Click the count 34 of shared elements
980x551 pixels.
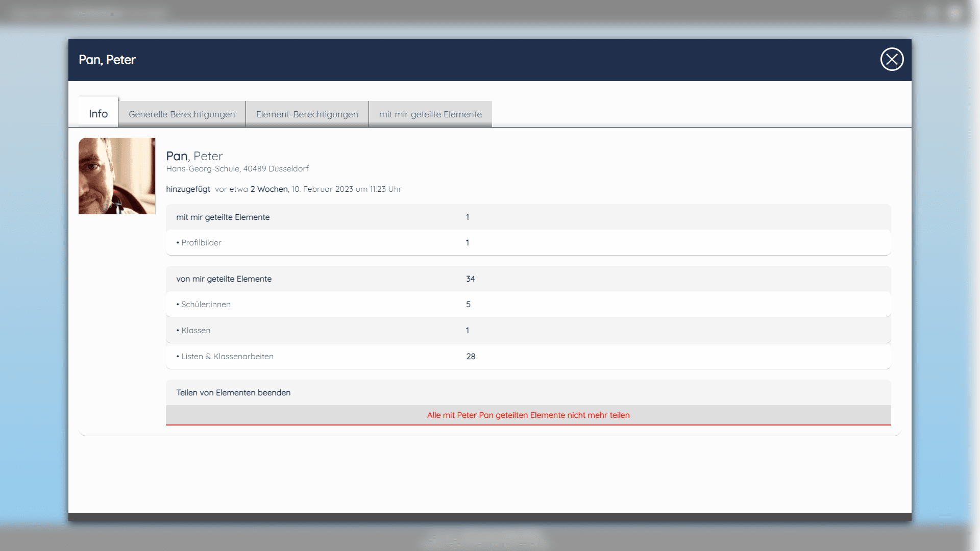pos(470,279)
